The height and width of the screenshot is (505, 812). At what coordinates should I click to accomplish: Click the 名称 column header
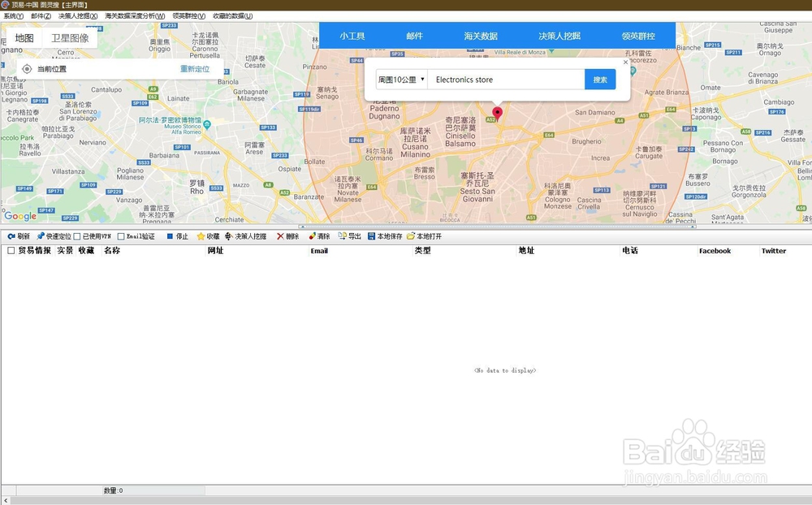click(x=112, y=251)
